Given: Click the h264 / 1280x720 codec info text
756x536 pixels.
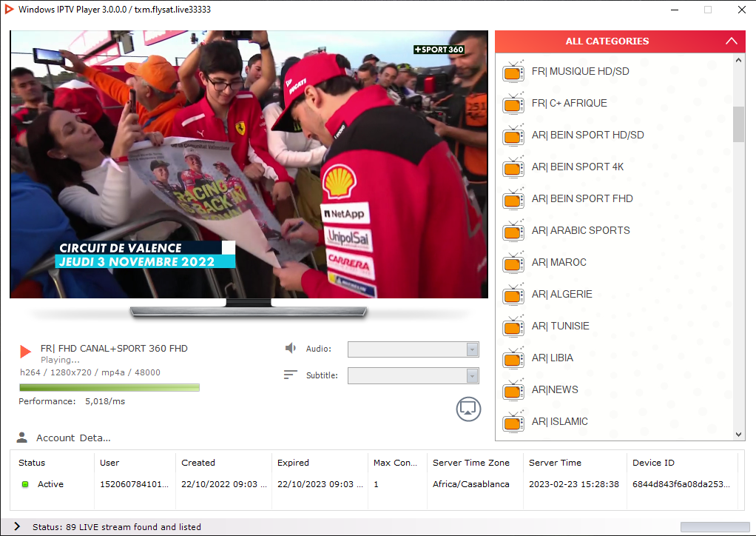Looking at the screenshot, I should [x=90, y=372].
